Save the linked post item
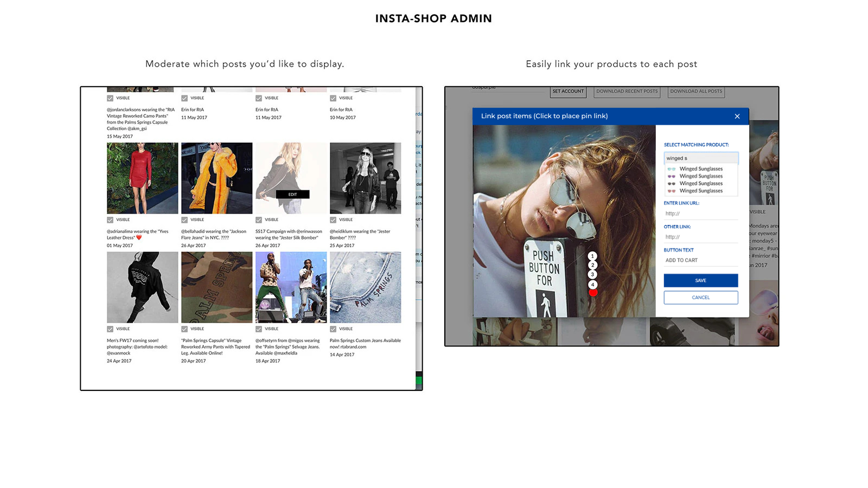The height and width of the screenshot is (488, 868). click(701, 280)
